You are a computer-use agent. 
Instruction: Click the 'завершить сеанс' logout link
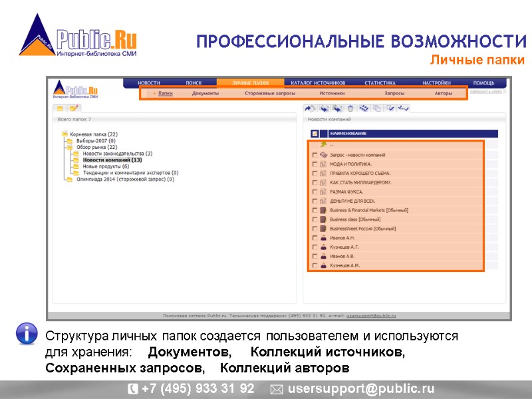pyautogui.click(x=486, y=92)
